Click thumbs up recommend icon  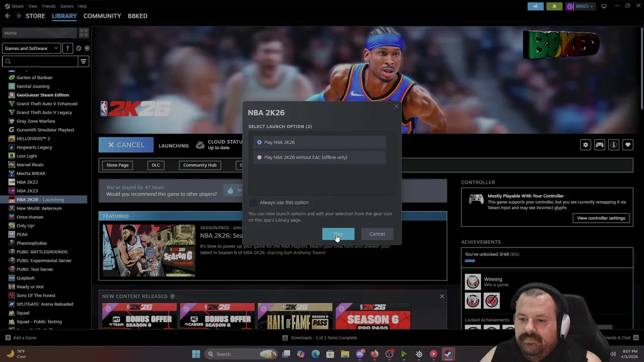pos(230,191)
